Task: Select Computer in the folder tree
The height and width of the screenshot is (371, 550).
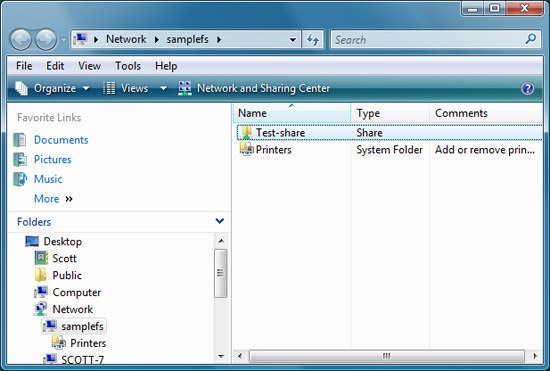Action: tap(76, 292)
